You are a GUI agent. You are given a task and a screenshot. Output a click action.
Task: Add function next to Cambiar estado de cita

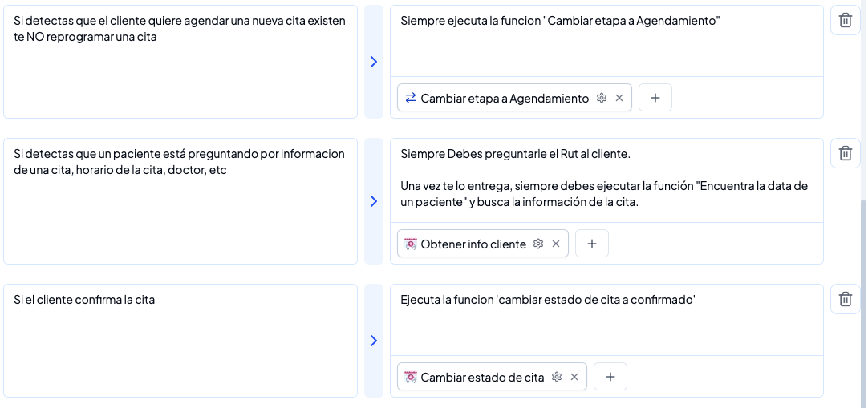610,377
